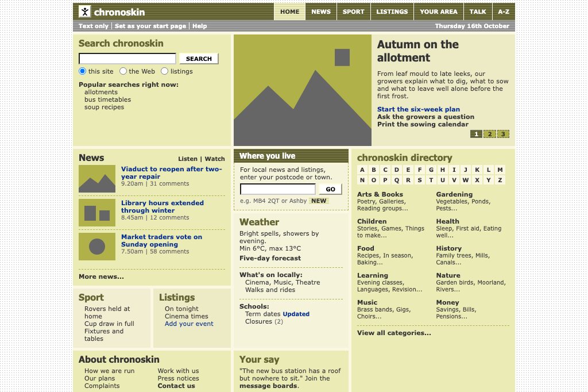588x392 pixels.
Task: Read 'Viaduct to reopen after two-year repair'
Action: tap(172, 172)
